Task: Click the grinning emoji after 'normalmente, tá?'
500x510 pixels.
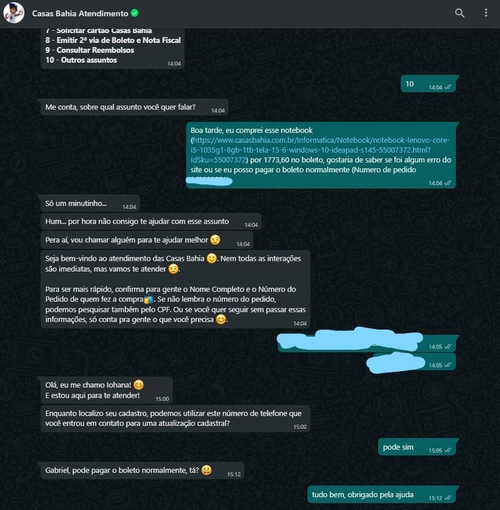Action: click(x=206, y=470)
